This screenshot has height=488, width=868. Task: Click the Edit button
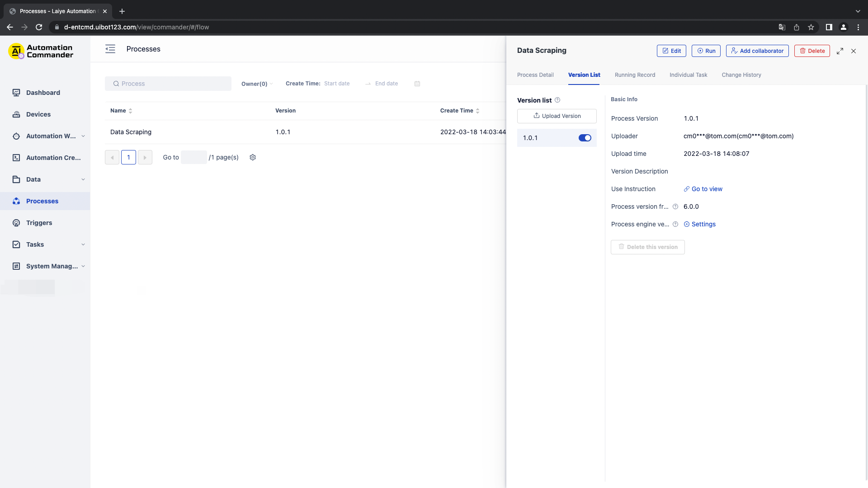[671, 51]
